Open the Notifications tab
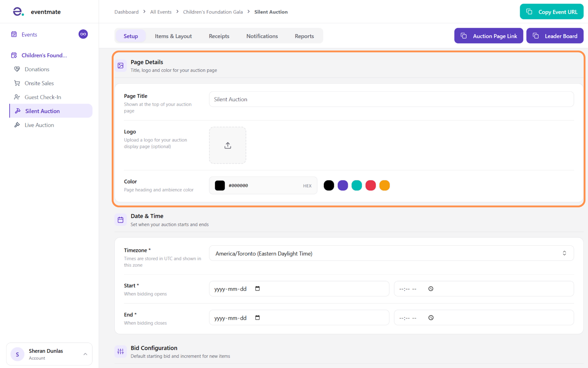Viewport: 588px width, 368px height. click(x=262, y=36)
